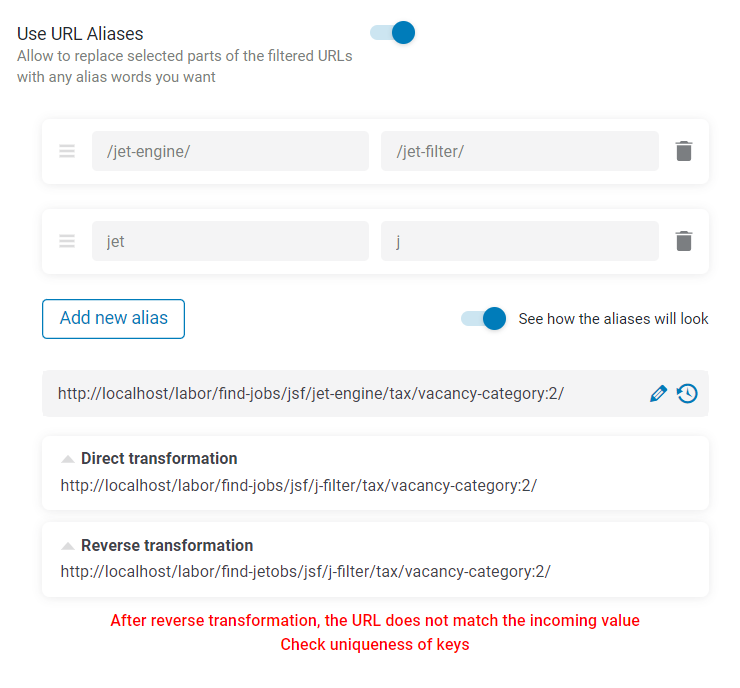Collapse the Direct transformation section

click(68, 459)
